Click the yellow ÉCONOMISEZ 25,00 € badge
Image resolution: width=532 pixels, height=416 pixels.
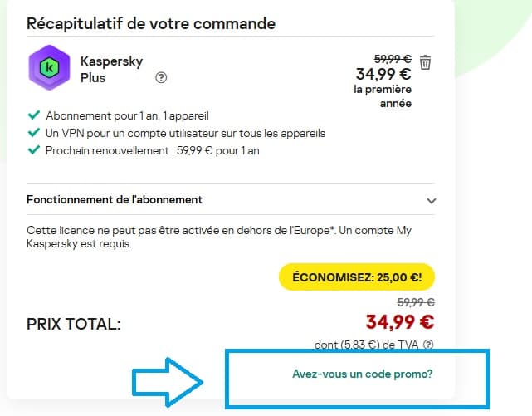point(357,277)
